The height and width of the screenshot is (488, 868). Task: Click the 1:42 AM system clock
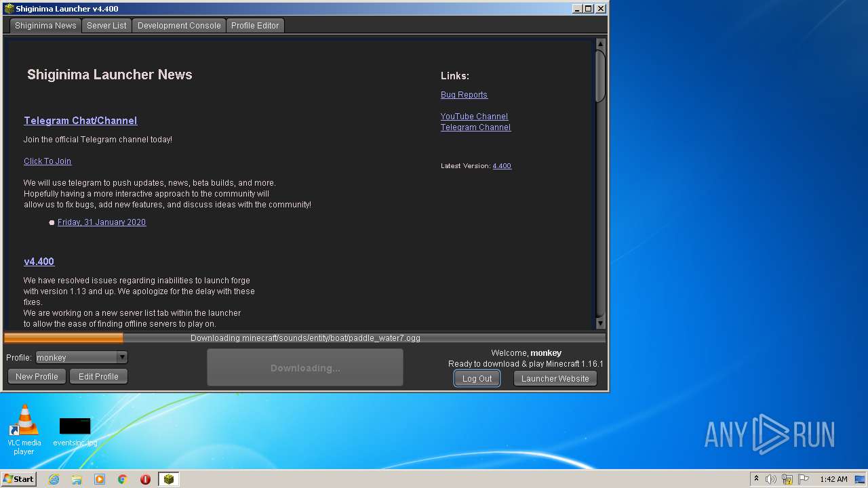(833, 479)
